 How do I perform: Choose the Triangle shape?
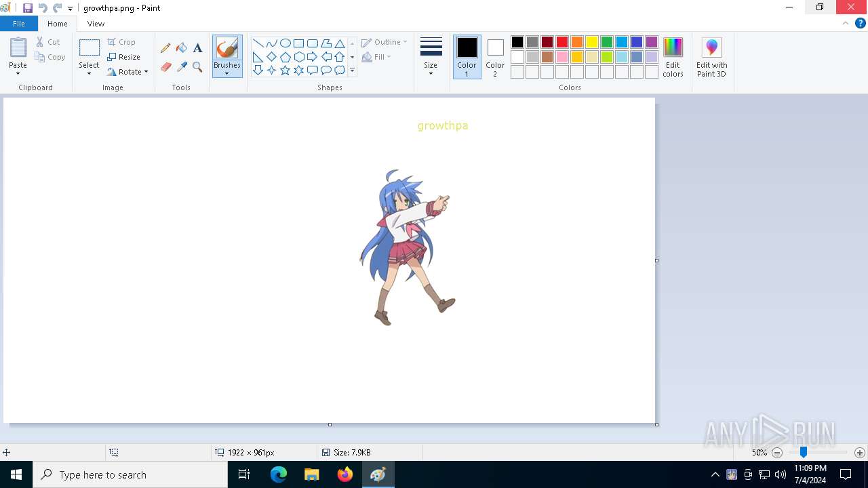pos(340,43)
